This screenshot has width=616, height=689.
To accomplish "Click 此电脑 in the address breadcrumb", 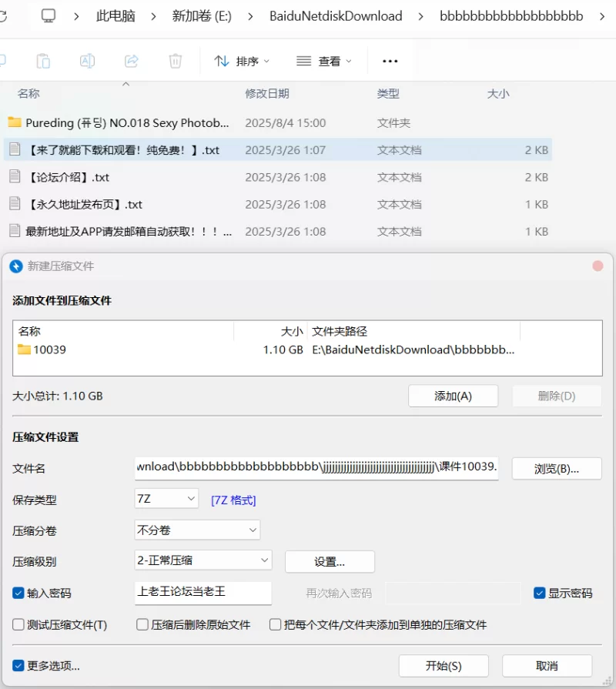I will (x=115, y=16).
